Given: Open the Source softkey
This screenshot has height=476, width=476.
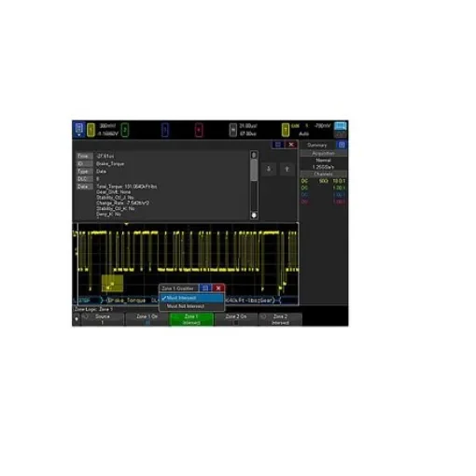Looking at the screenshot, I should (x=103, y=319).
